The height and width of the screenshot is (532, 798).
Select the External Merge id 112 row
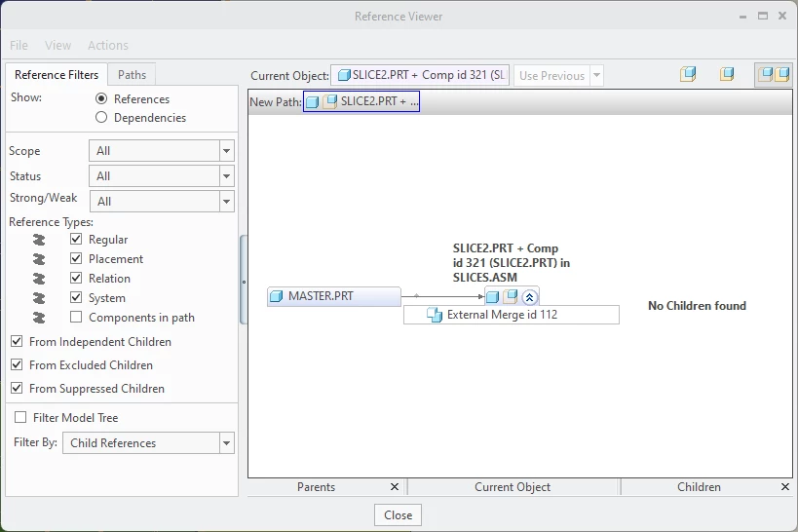pos(512,315)
